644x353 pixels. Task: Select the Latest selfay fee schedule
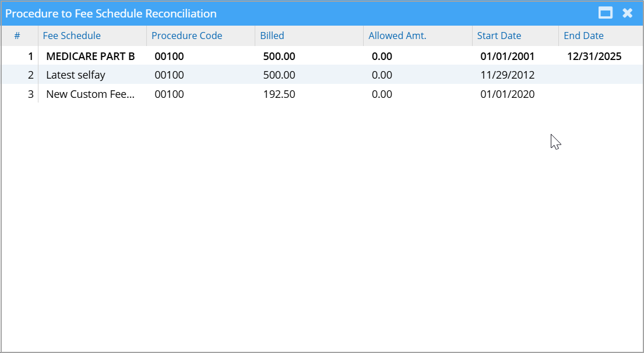(x=76, y=75)
